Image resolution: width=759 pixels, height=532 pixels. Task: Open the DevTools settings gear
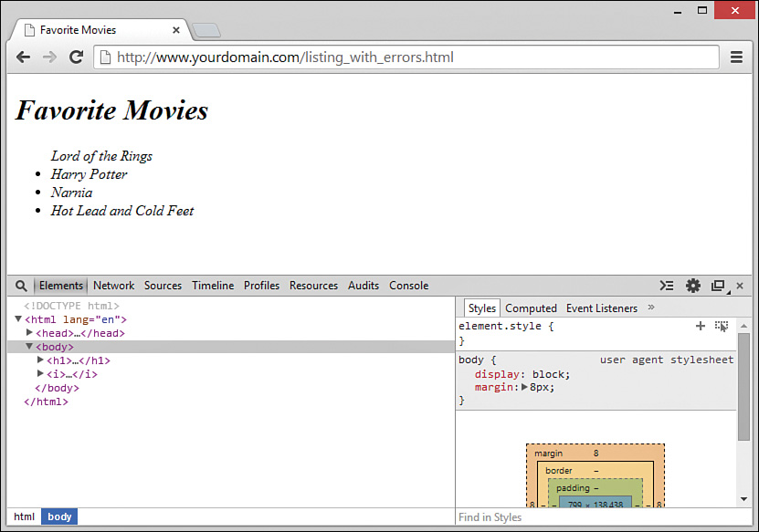point(695,286)
